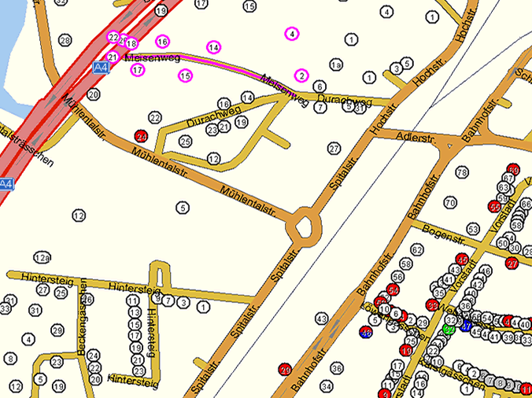Select the house number 12a marker
The image size is (532, 398).
[42, 257]
